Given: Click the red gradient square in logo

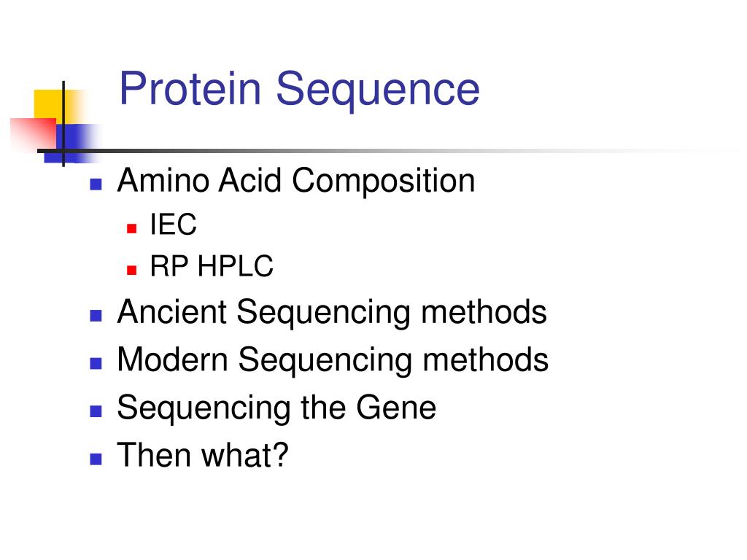Looking at the screenshot, I should coord(32,133).
